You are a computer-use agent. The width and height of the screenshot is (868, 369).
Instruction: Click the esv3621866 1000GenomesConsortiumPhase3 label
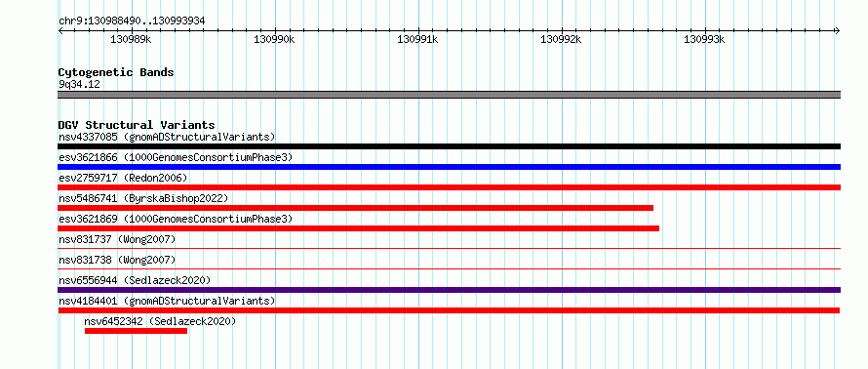tap(176, 157)
